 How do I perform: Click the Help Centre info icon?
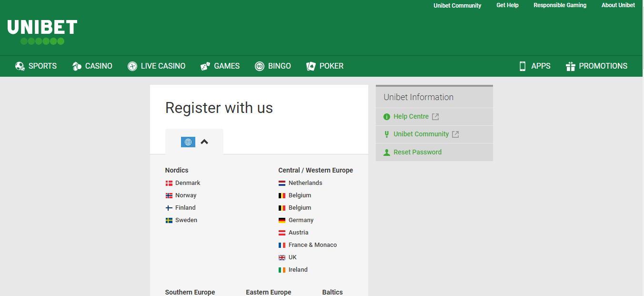387,117
